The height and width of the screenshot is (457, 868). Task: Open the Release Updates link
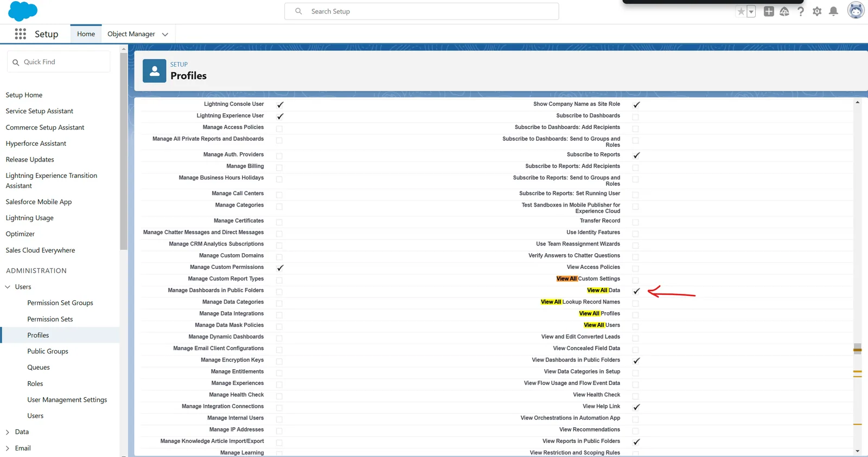pyautogui.click(x=30, y=159)
